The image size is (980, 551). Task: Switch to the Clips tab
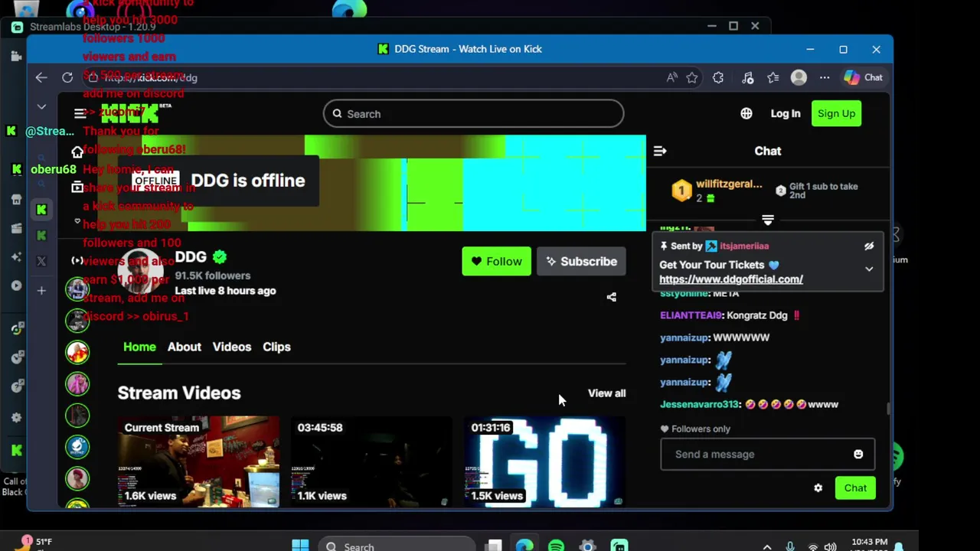tap(276, 347)
